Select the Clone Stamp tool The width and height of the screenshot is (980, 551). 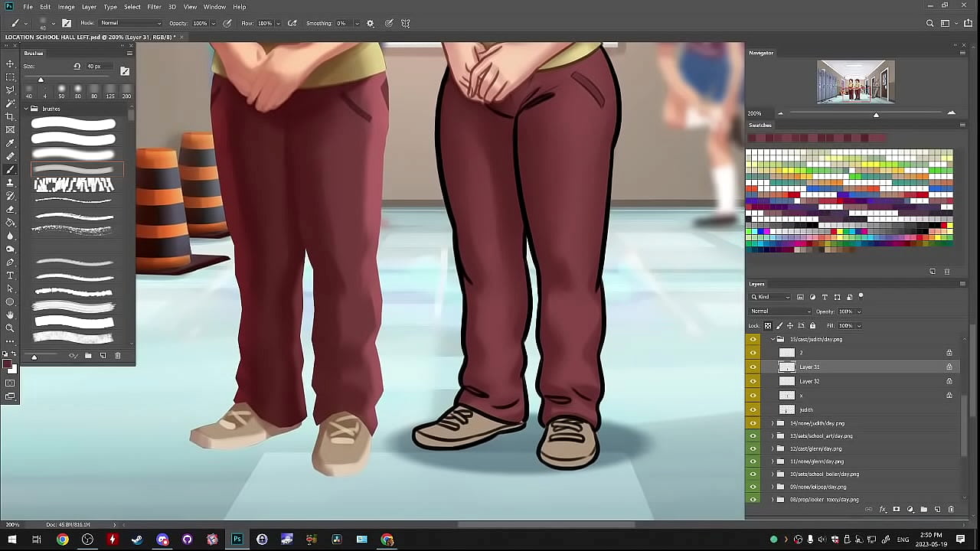[10, 182]
